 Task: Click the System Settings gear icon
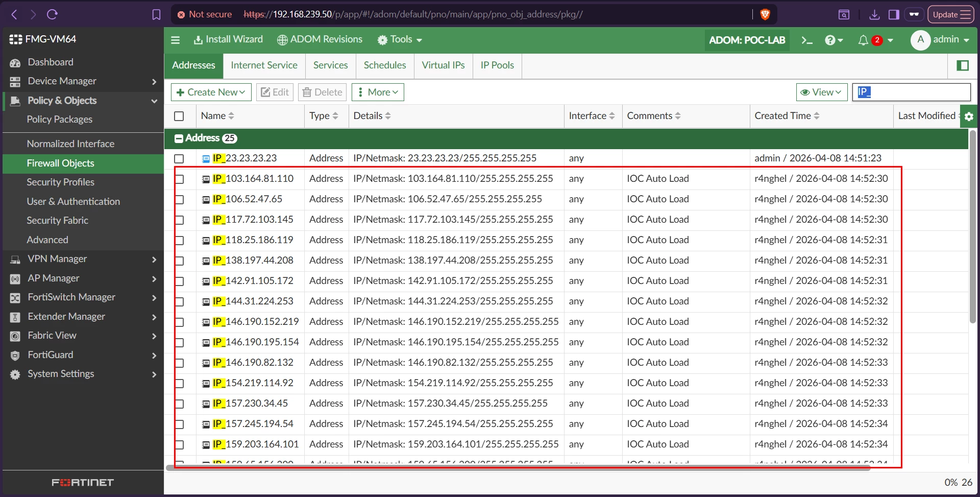point(15,374)
